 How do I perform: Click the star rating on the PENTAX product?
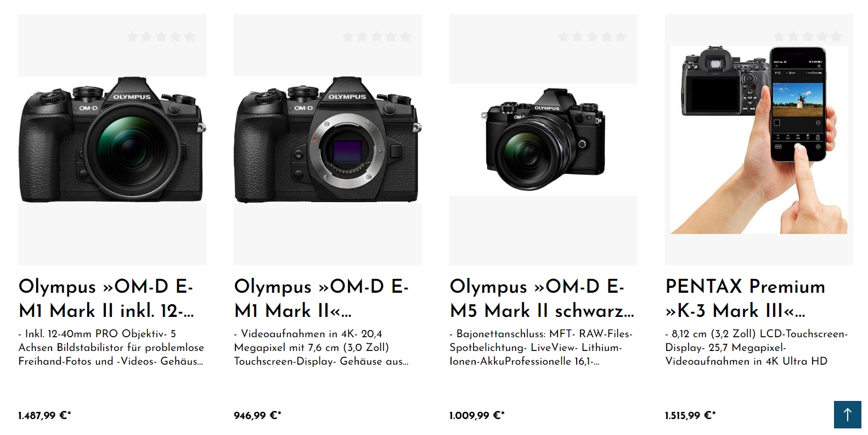(x=808, y=37)
